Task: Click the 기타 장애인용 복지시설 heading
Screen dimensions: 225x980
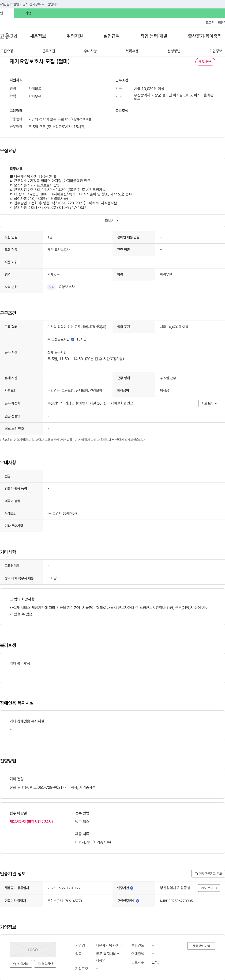Action: 27,721
